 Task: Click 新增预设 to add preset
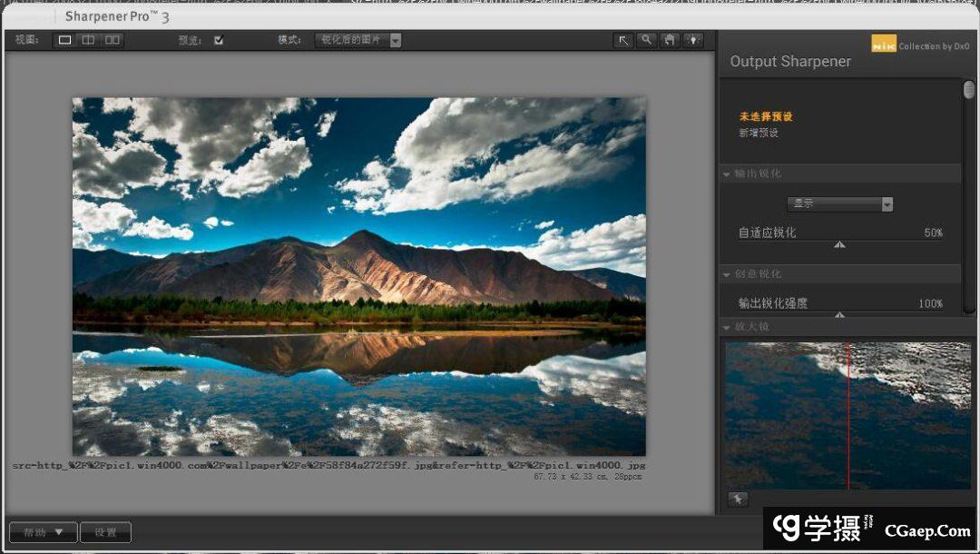coord(759,133)
